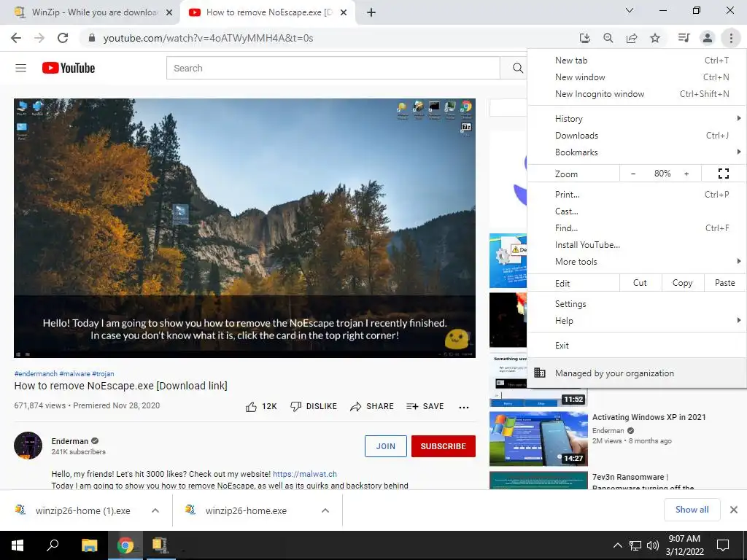
Task: Click the browser back arrow
Action: 16,38
